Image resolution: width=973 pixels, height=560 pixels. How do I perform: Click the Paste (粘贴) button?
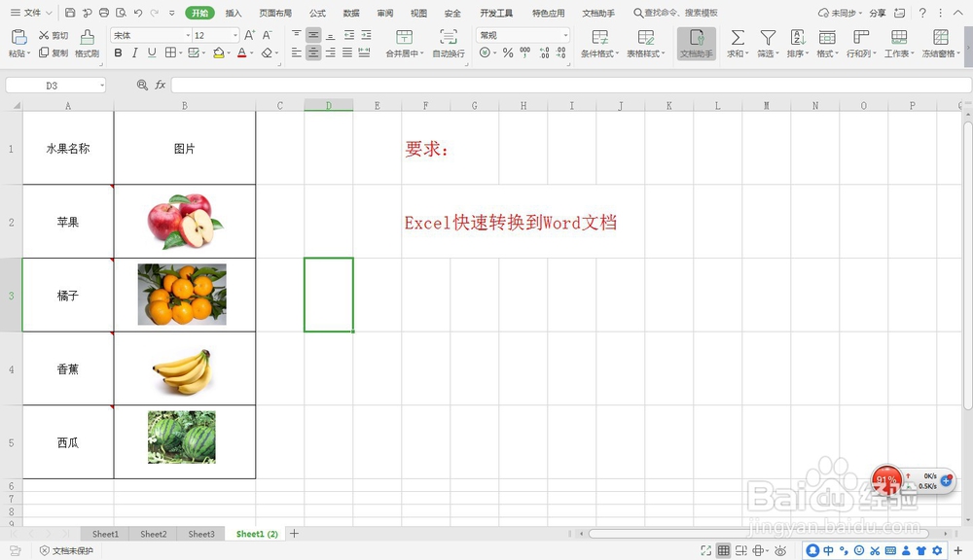[18, 43]
